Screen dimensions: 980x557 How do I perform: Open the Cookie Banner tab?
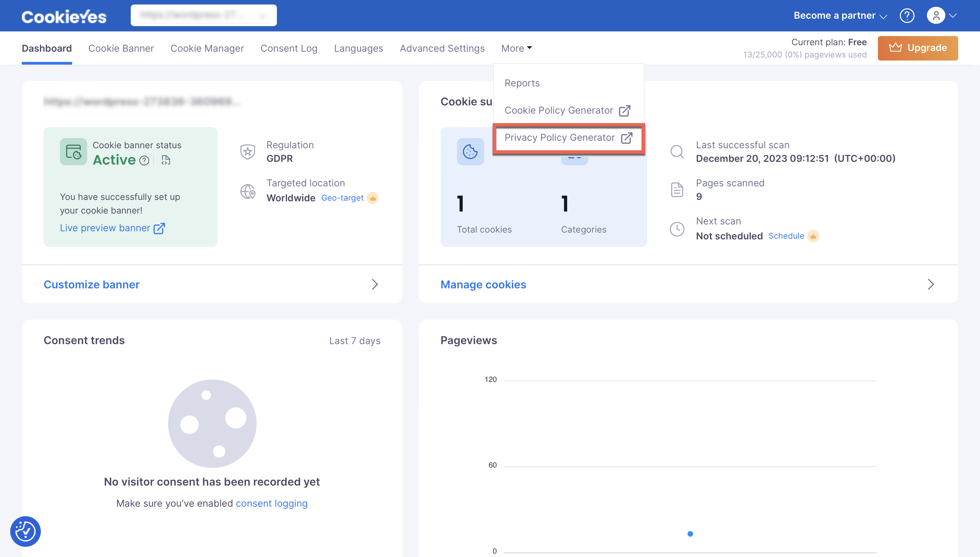(121, 48)
